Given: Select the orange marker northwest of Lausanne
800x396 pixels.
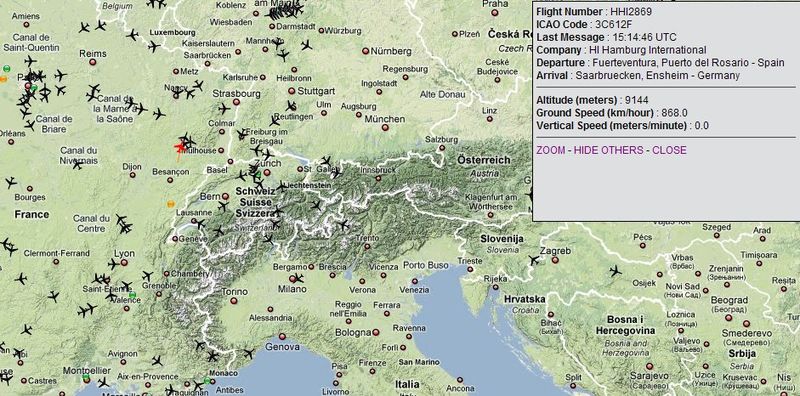Looking at the screenshot, I should (x=171, y=204).
